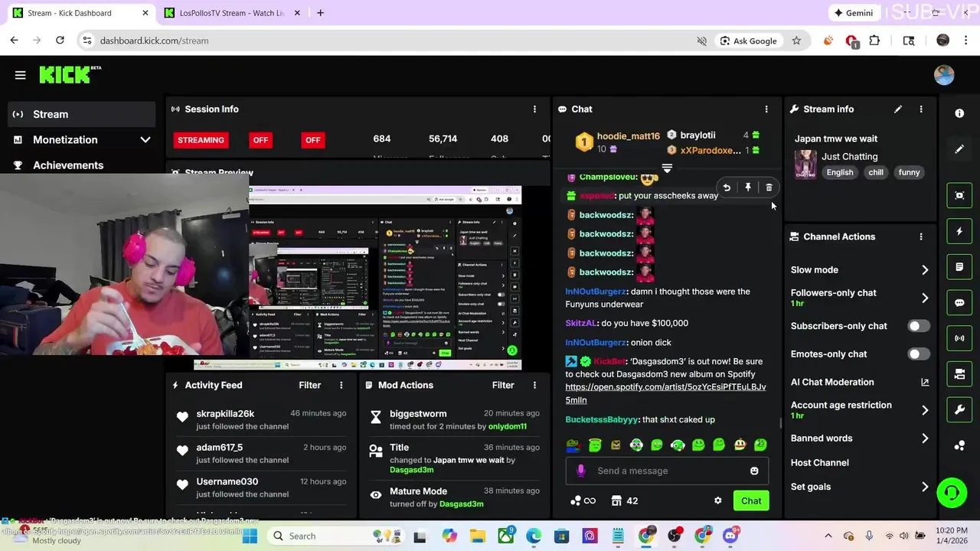Open Mod Actions three-dot menu
This screenshot has width=980, height=551.
[534, 385]
